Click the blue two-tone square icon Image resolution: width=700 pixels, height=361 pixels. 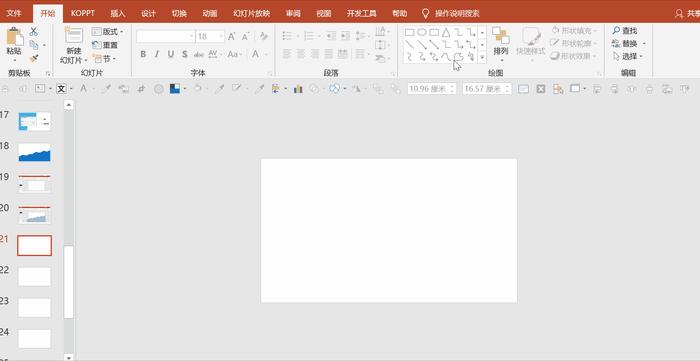click(x=175, y=89)
